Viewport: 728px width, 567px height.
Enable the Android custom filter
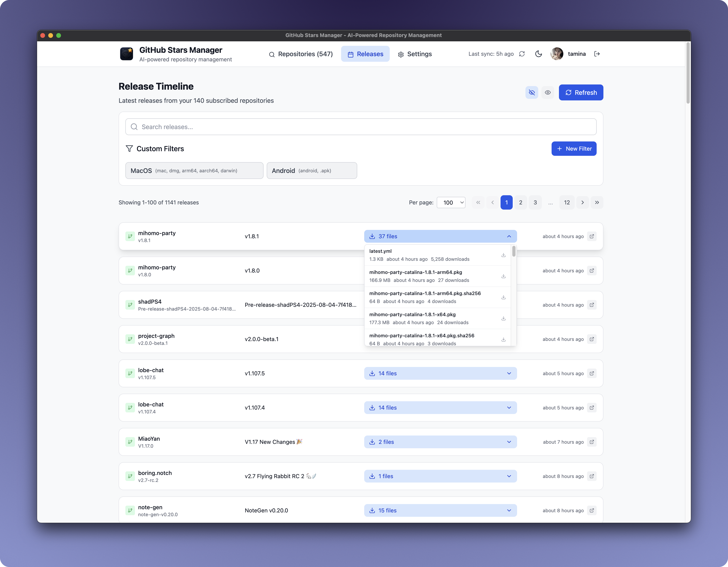click(312, 171)
